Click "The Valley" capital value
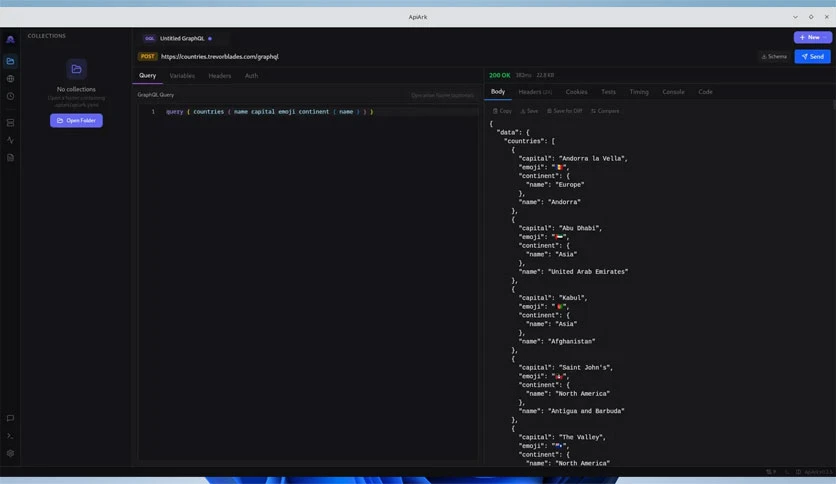This screenshot has height=484, width=836. pyautogui.click(x=582, y=437)
